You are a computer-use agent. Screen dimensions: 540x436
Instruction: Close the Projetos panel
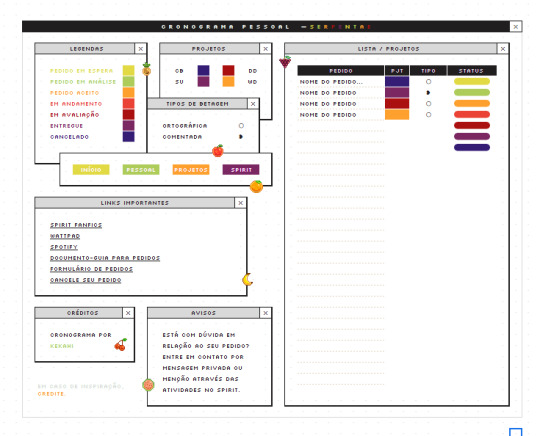click(266, 49)
